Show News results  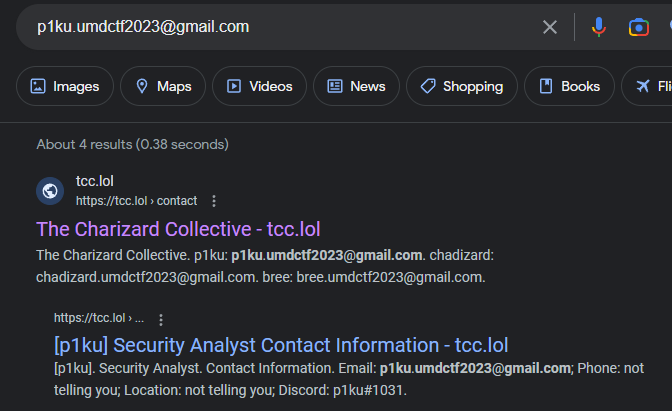[x=356, y=86]
